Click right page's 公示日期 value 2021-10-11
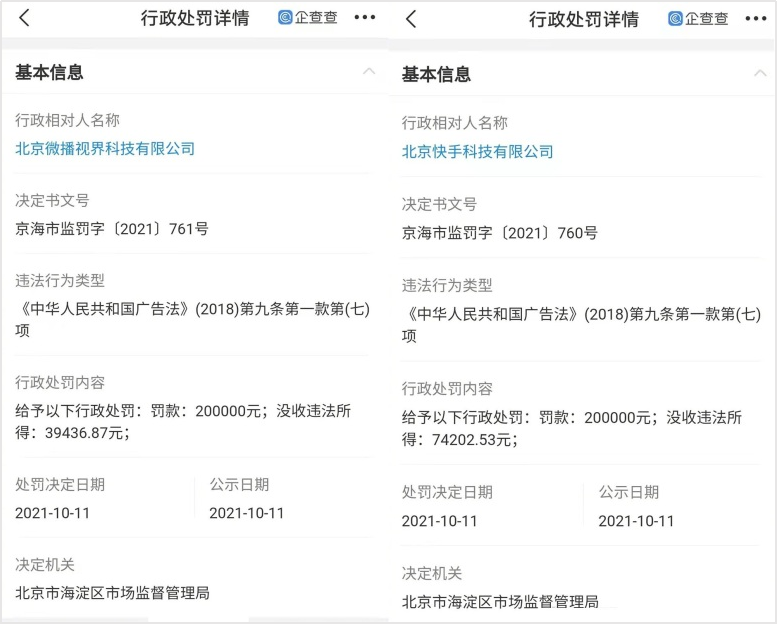Viewport: 777px width, 624px height. coord(636,521)
